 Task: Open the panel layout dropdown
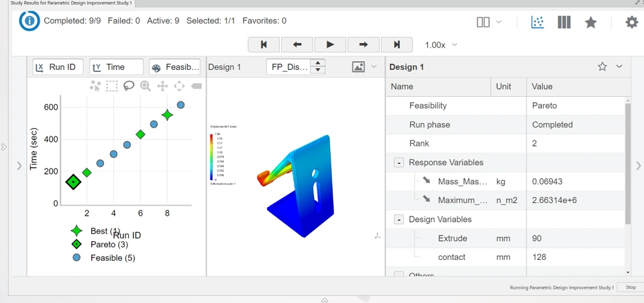(x=488, y=22)
